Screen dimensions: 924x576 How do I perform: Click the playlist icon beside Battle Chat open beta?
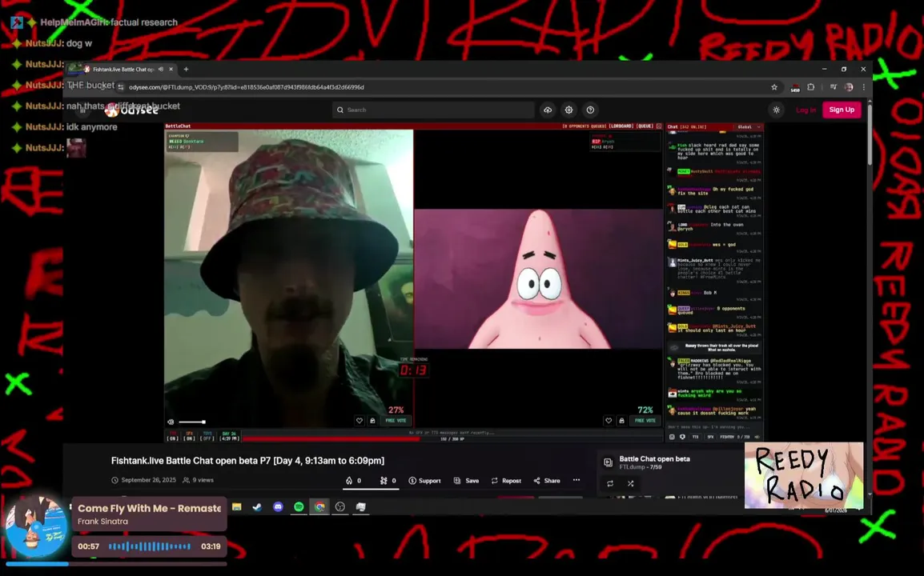609,462
